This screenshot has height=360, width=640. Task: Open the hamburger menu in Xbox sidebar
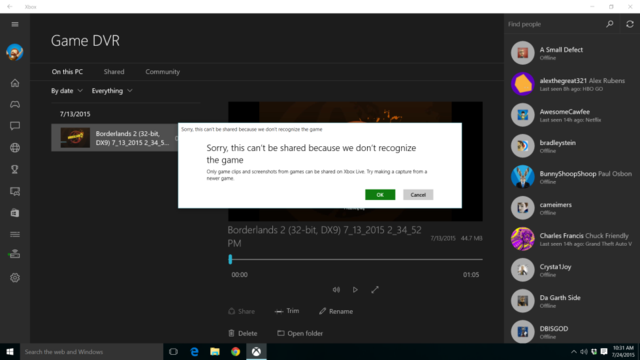15,24
